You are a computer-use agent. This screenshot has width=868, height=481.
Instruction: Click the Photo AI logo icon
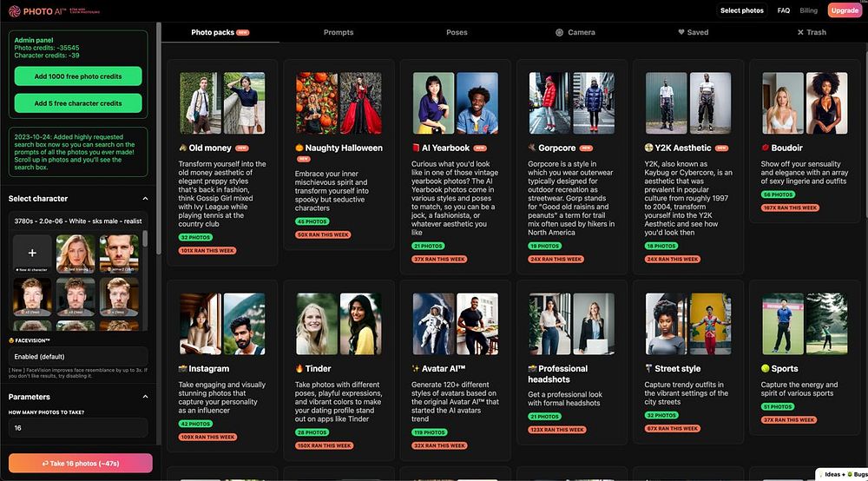tap(15, 11)
